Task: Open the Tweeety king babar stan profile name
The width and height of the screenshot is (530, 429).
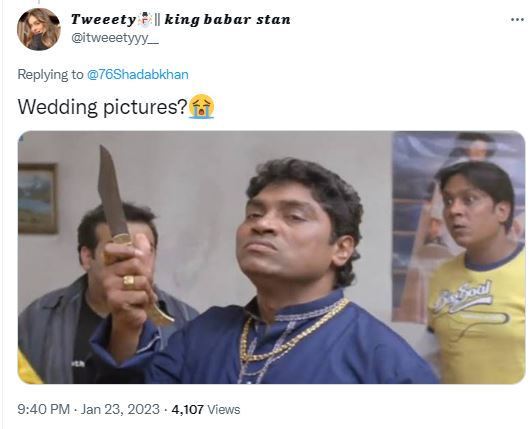Action: coord(180,19)
